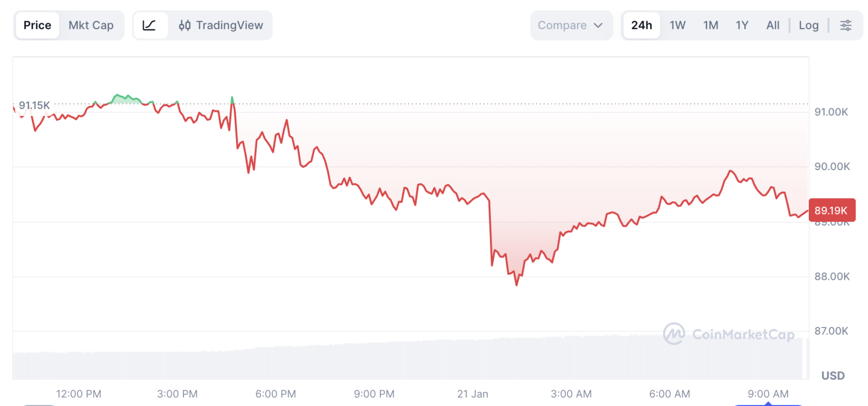Switch to Mkt Cap view
Viewport: 868px width, 406px height.
(91, 25)
